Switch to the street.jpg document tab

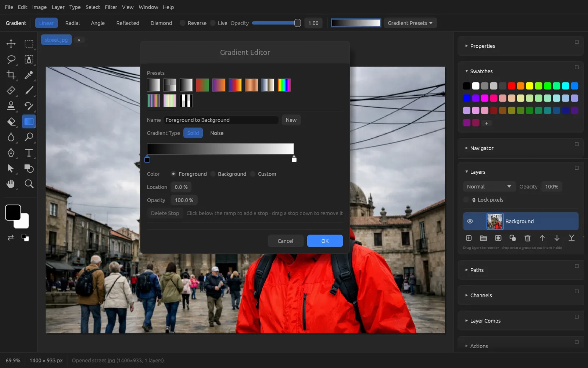click(x=56, y=40)
